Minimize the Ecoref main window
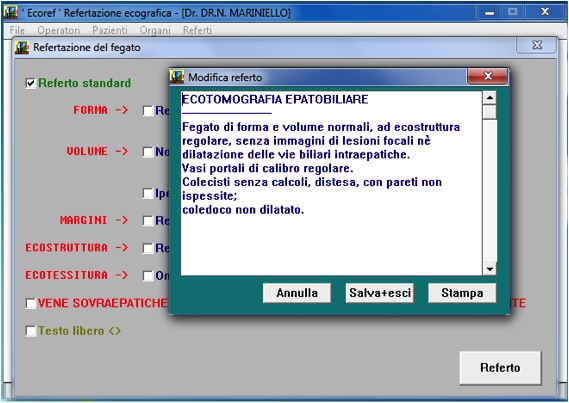The image size is (569, 403). click(489, 12)
